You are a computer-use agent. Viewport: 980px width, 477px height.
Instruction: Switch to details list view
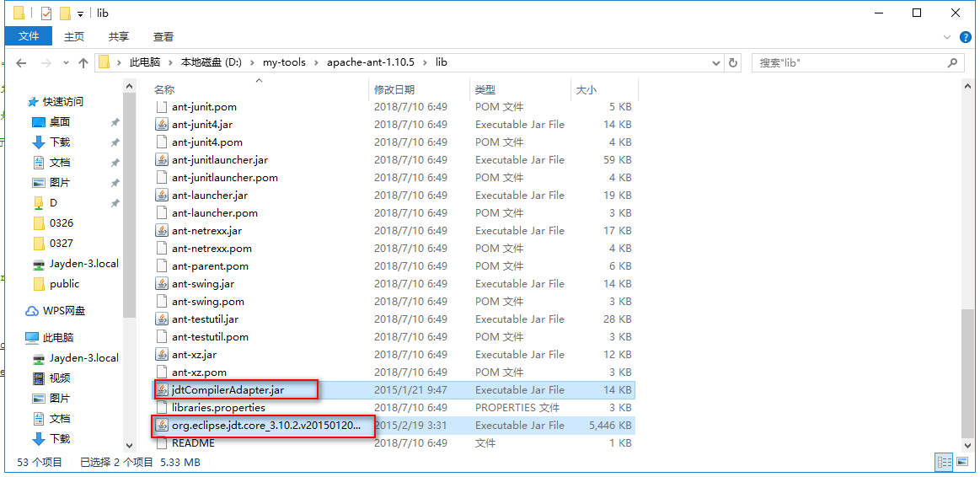click(x=944, y=462)
